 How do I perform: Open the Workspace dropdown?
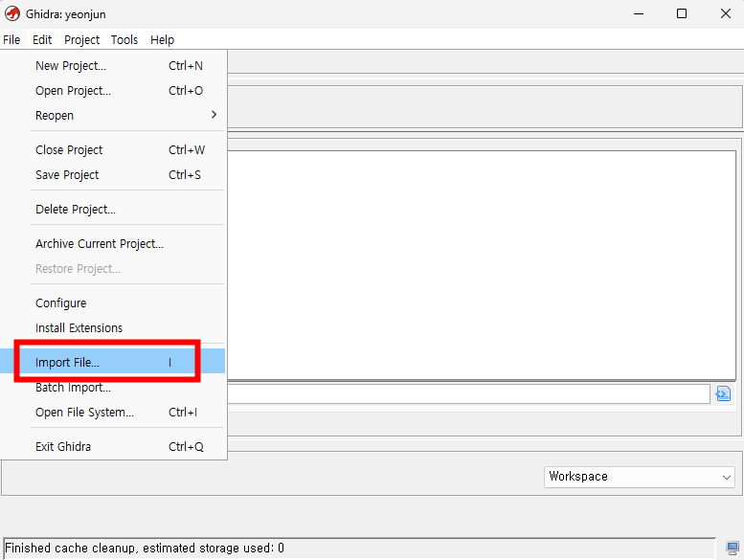(x=639, y=477)
